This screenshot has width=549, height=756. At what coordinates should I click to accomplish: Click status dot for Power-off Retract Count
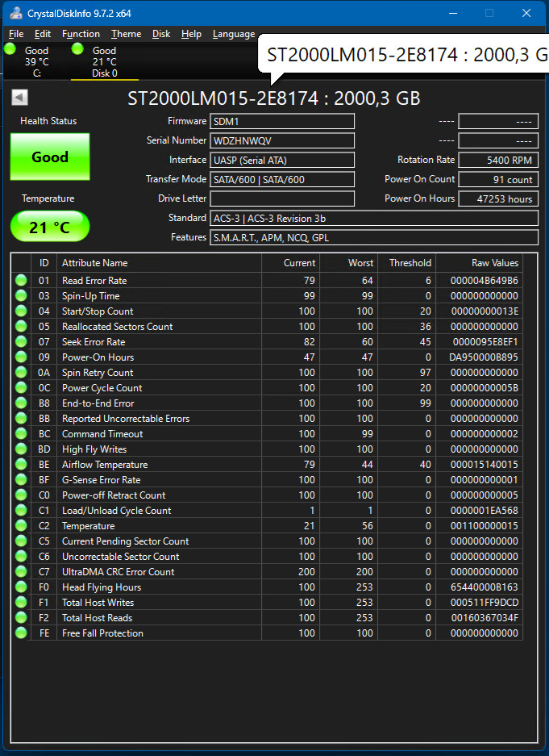21,495
